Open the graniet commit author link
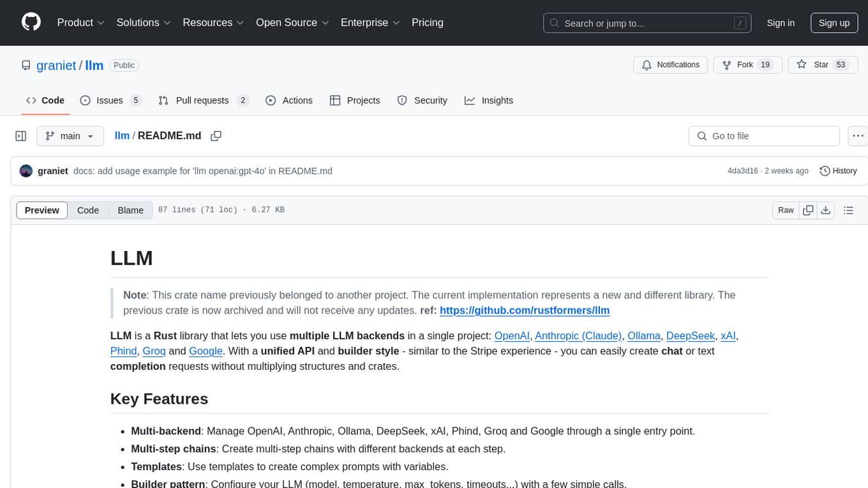Screen dimensions: 868x488 point(53,171)
